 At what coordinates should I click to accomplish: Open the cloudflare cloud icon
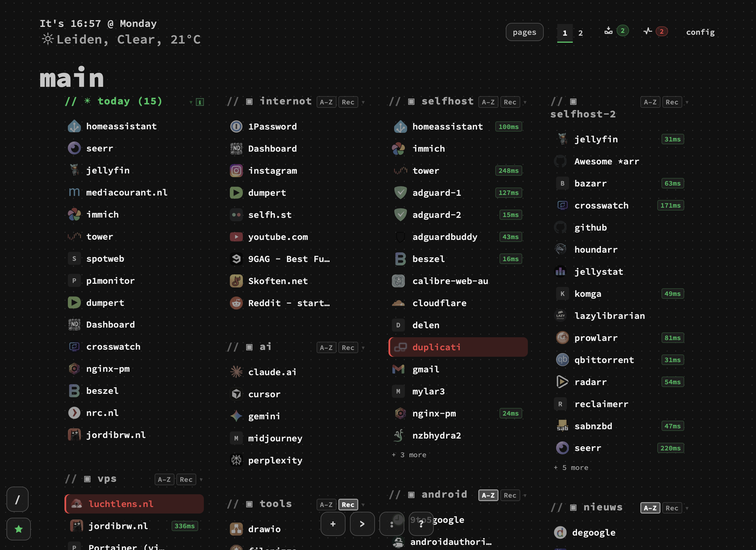coord(398,303)
